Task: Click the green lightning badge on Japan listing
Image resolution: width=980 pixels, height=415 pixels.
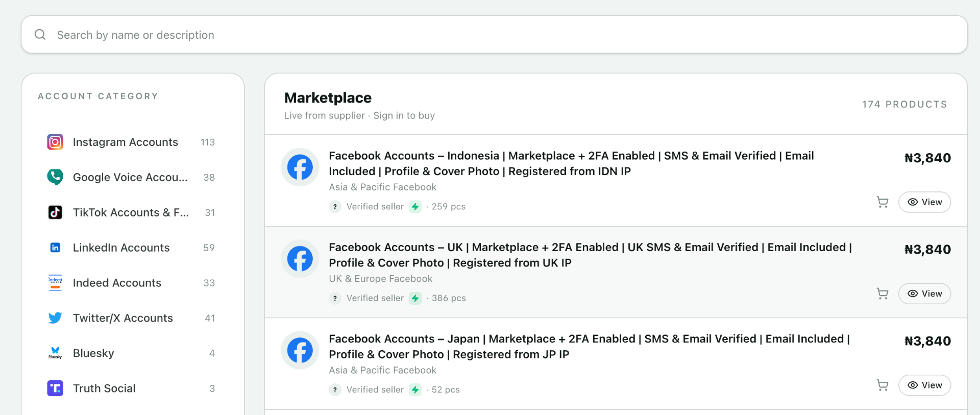Action: pos(415,390)
